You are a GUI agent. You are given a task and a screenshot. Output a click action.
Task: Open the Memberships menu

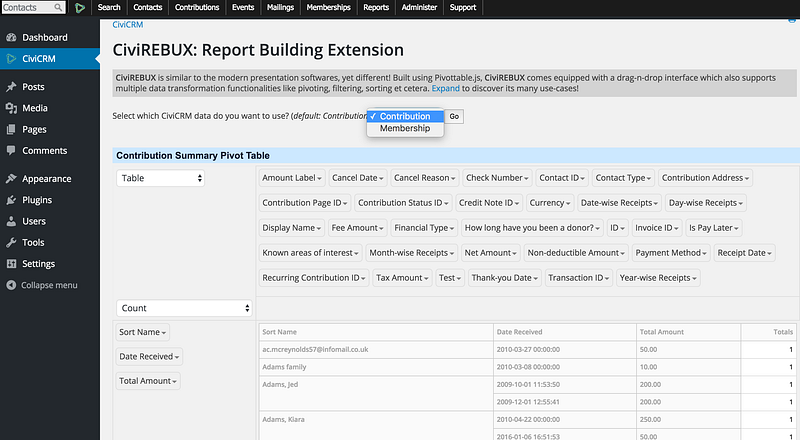pos(329,7)
